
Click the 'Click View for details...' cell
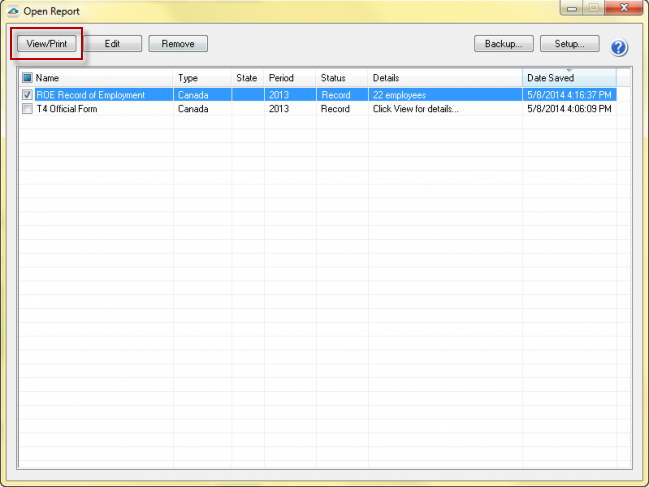click(415, 109)
